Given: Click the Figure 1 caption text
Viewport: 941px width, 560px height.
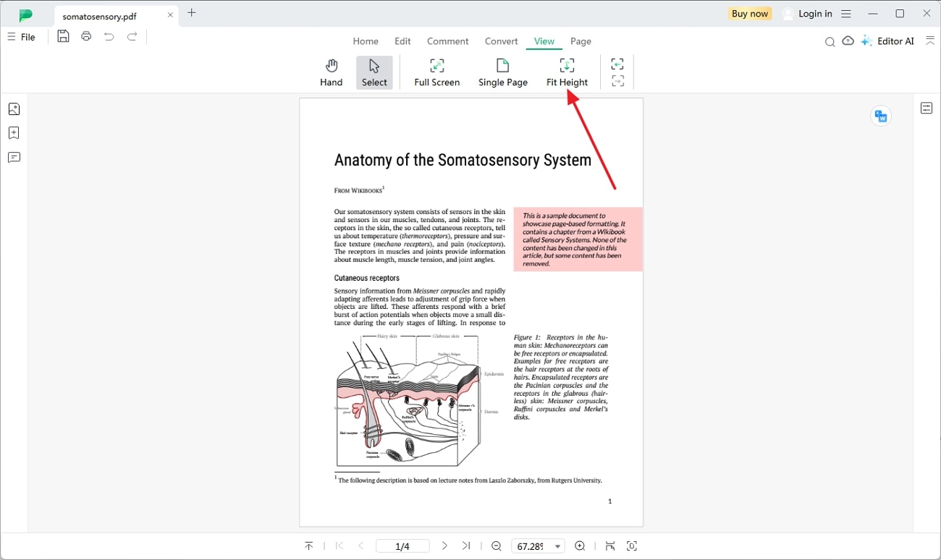Looking at the screenshot, I should pyautogui.click(x=561, y=377).
